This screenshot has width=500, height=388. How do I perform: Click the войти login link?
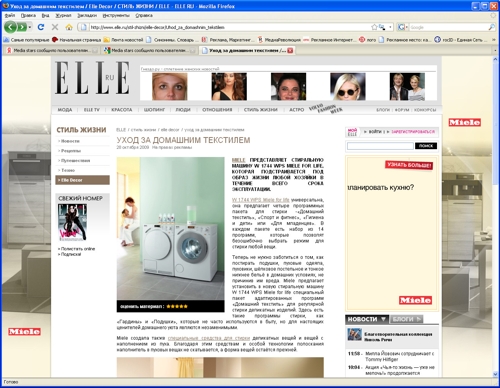tap(375, 132)
